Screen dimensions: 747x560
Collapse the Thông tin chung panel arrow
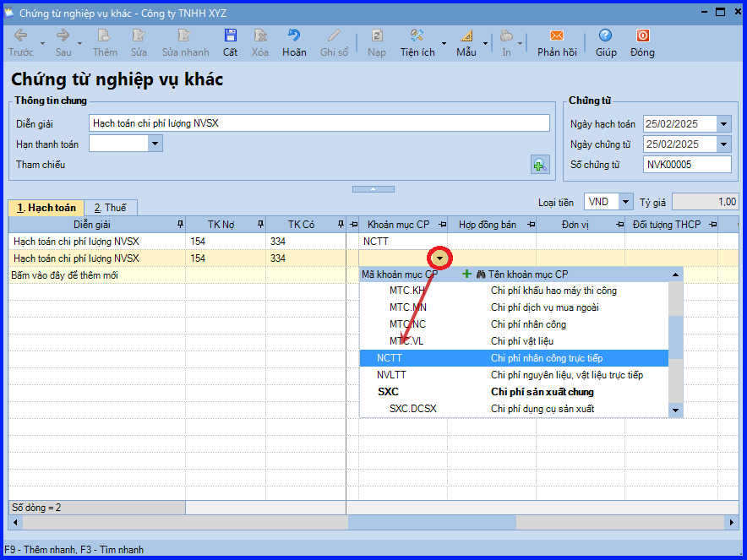coord(373,189)
